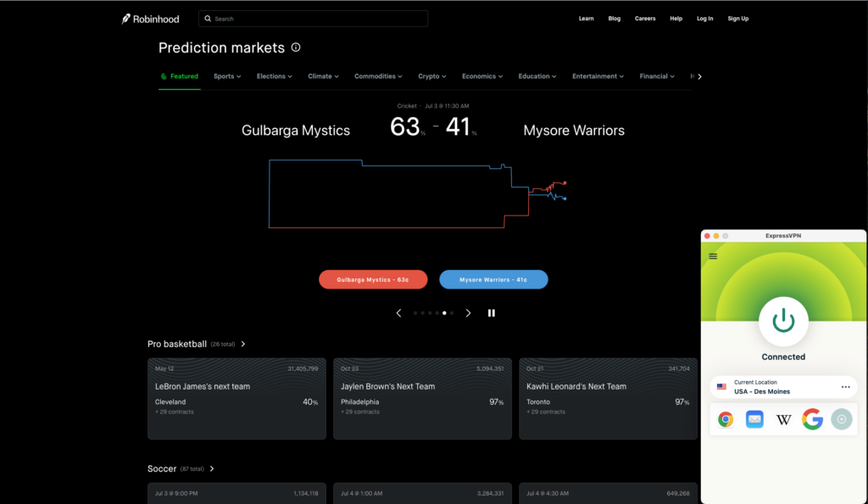Select the first carousel dot
This screenshot has width=868, height=504.
pyautogui.click(x=415, y=313)
